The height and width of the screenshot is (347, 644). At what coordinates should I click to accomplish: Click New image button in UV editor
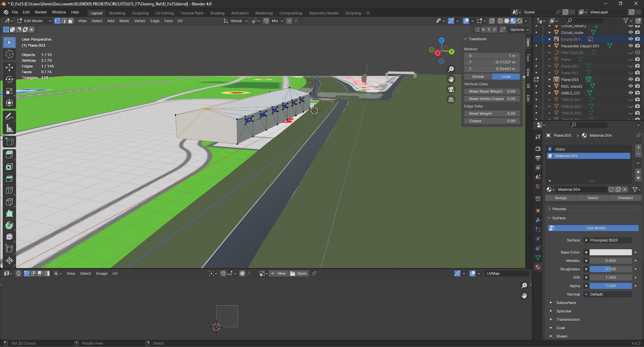pos(279,273)
